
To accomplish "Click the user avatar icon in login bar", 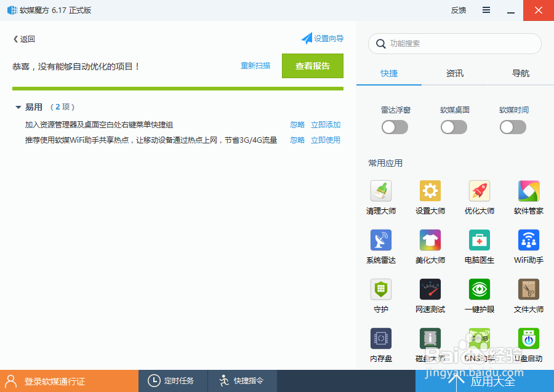I will [x=11, y=381].
